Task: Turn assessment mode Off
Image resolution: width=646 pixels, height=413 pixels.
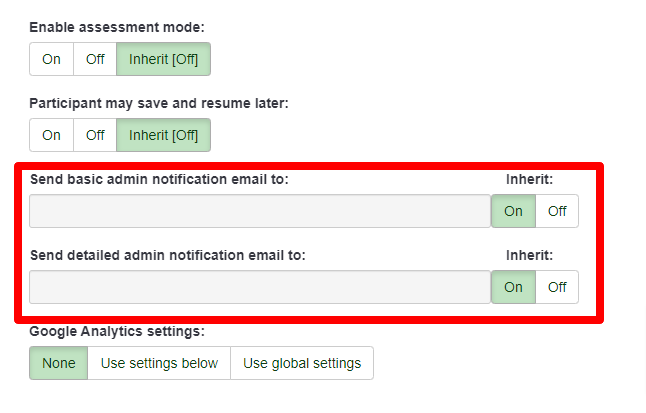Action: pos(95,59)
